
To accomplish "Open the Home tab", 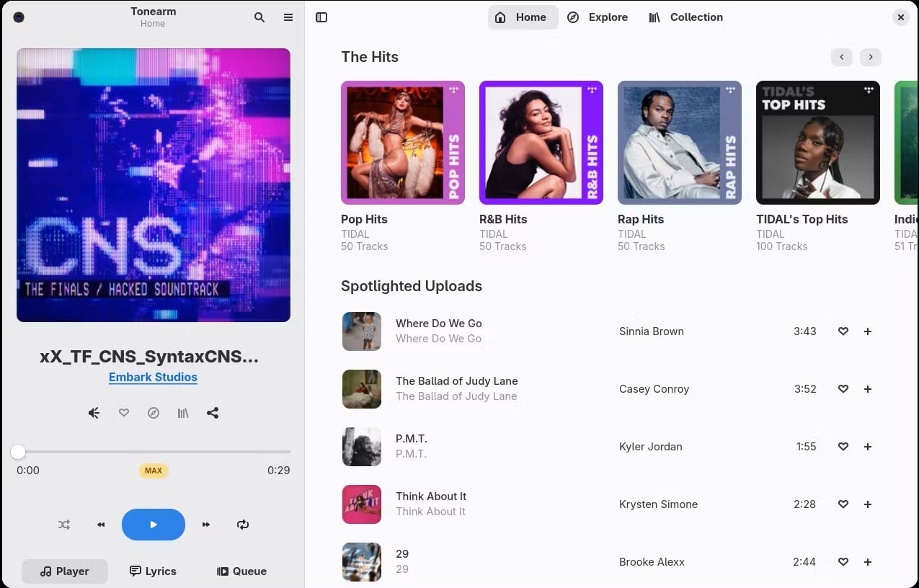I will (x=523, y=17).
